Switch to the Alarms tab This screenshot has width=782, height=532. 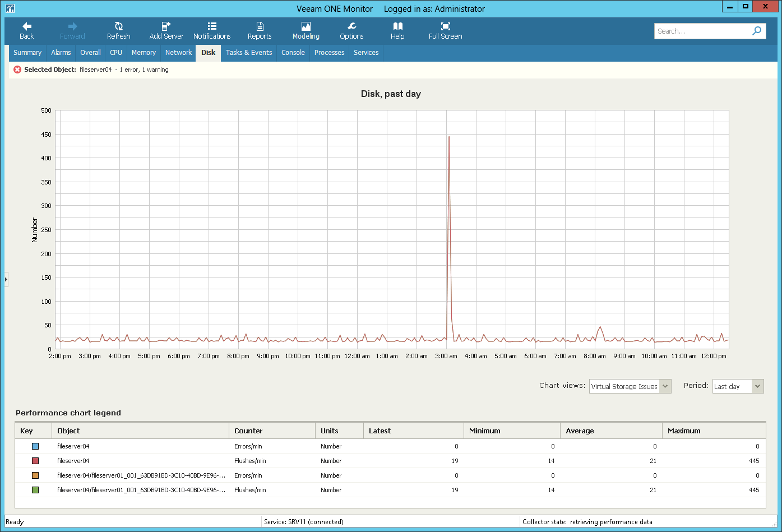tap(61, 53)
